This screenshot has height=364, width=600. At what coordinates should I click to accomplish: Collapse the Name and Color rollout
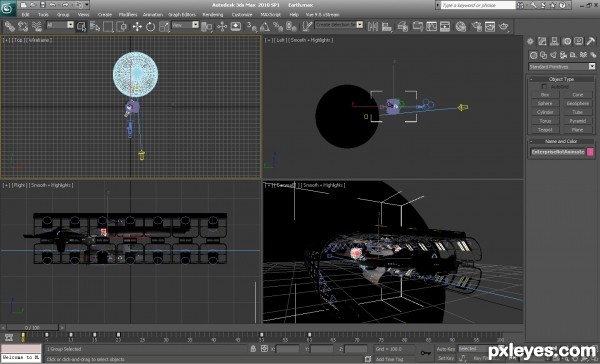pos(561,141)
